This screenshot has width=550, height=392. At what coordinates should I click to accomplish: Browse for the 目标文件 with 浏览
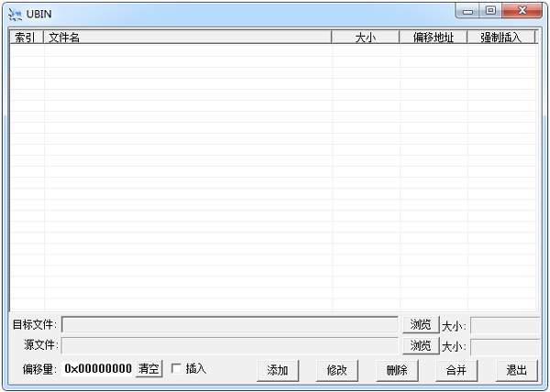point(421,324)
